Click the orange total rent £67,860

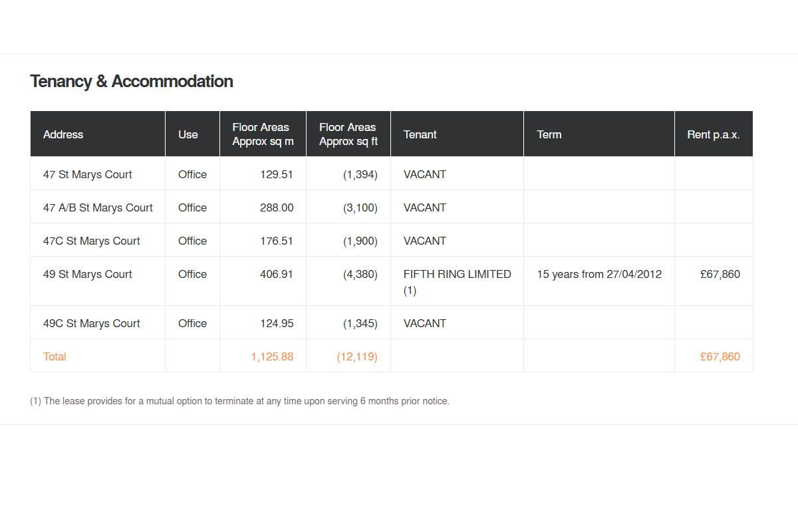pyautogui.click(x=720, y=356)
